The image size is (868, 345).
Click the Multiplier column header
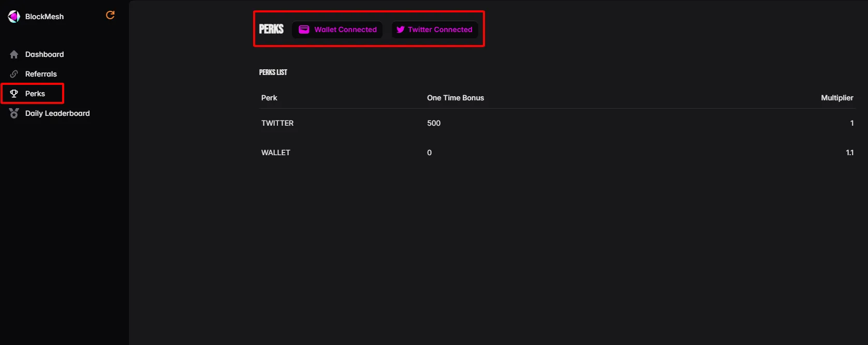(x=837, y=98)
